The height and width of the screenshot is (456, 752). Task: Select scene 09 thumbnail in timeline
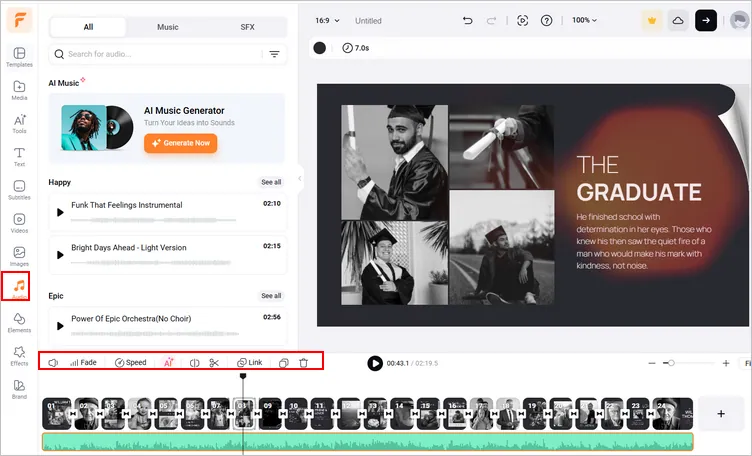click(270, 413)
